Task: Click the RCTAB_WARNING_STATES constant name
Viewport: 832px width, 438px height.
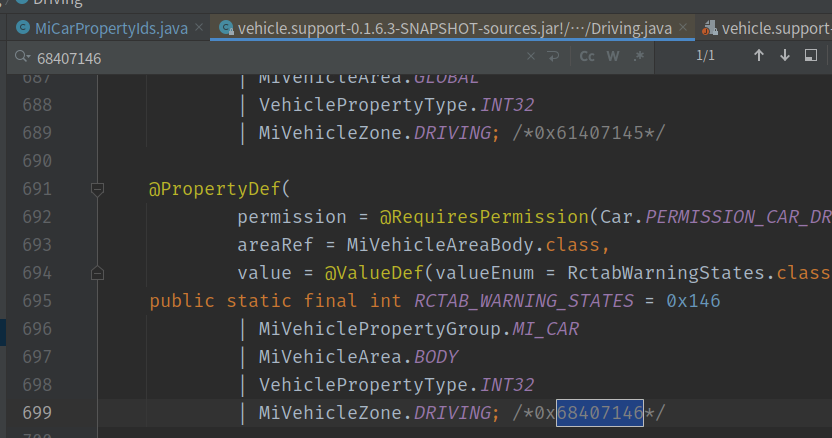Action: click(524, 301)
